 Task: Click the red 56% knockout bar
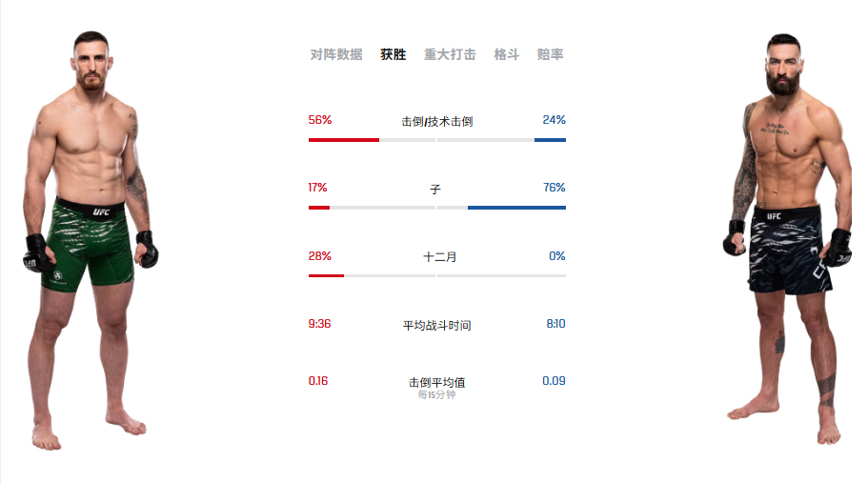pyautogui.click(x=344, y=140)
